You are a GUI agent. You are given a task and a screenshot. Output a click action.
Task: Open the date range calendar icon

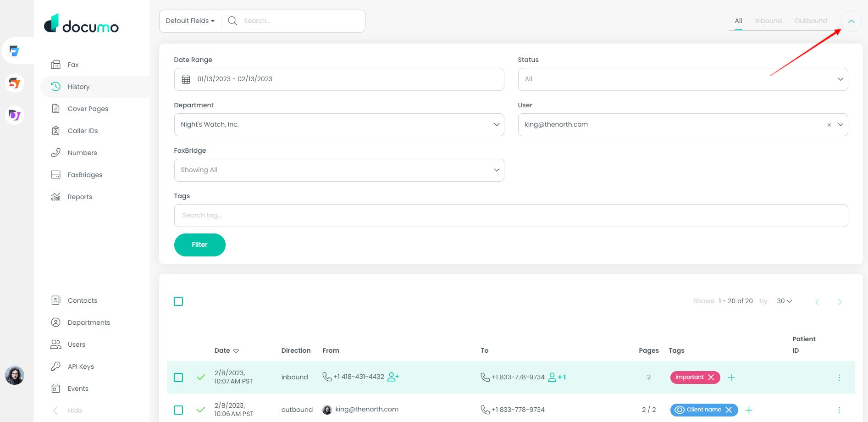pyautogui.click(x=186, y=79)
